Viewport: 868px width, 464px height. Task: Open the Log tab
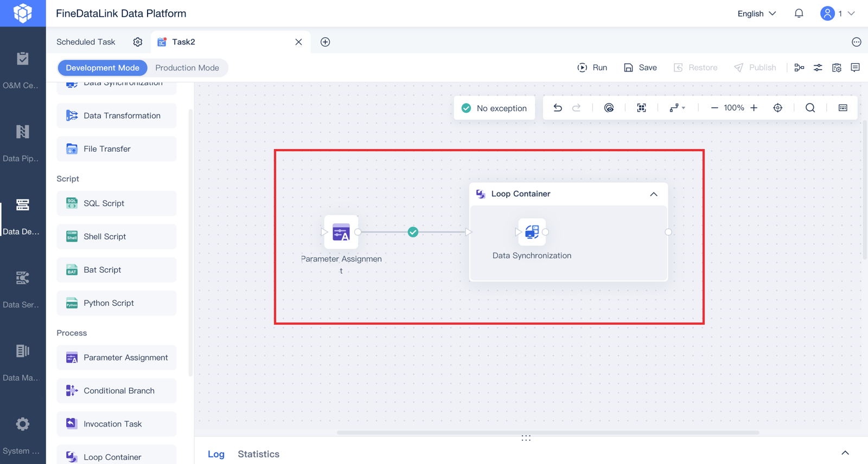(x=216, y=454)
